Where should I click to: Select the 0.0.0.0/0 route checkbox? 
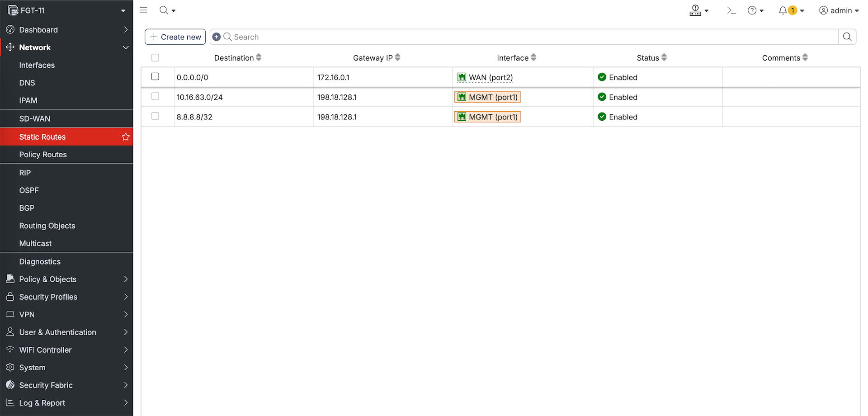[155, 77]
